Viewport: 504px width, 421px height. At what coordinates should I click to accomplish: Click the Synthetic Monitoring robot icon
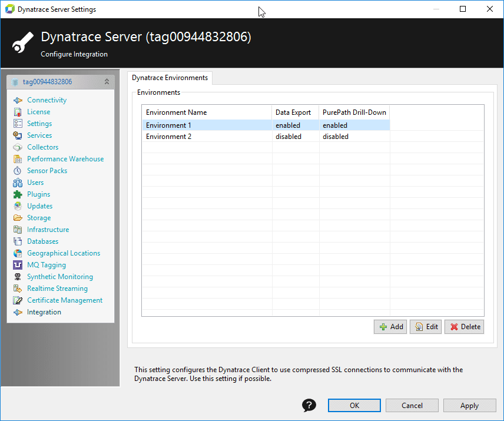coord(18,277)
